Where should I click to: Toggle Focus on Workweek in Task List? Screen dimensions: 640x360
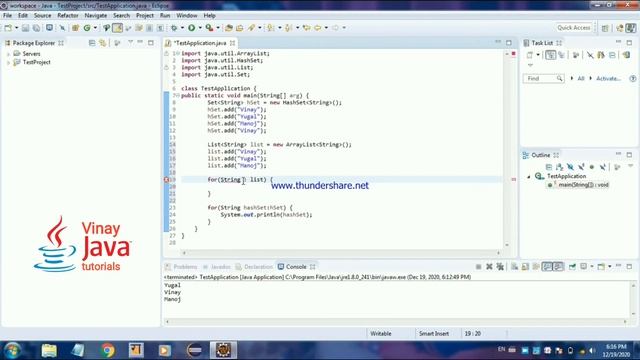(x=576, y=55)
